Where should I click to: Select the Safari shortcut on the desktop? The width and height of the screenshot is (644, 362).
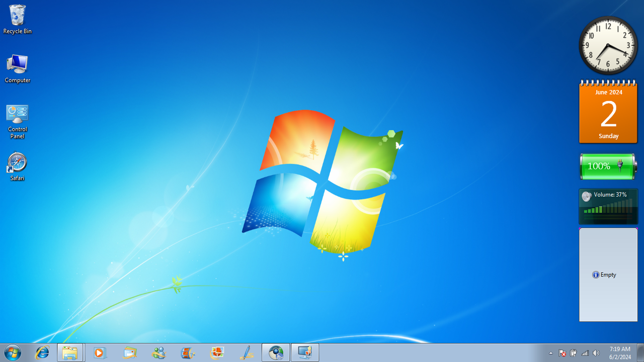tap(17, 167)
